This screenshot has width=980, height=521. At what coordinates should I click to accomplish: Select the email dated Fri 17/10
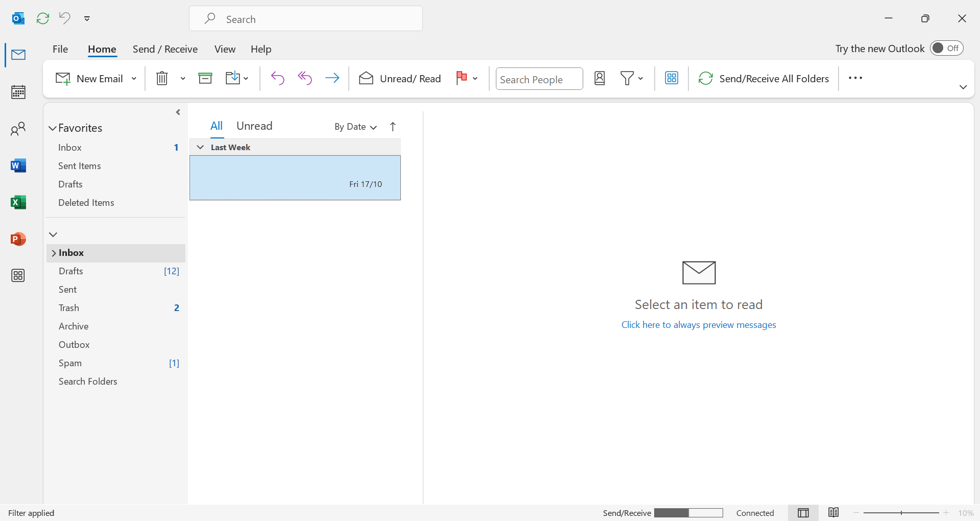(295, 178)
